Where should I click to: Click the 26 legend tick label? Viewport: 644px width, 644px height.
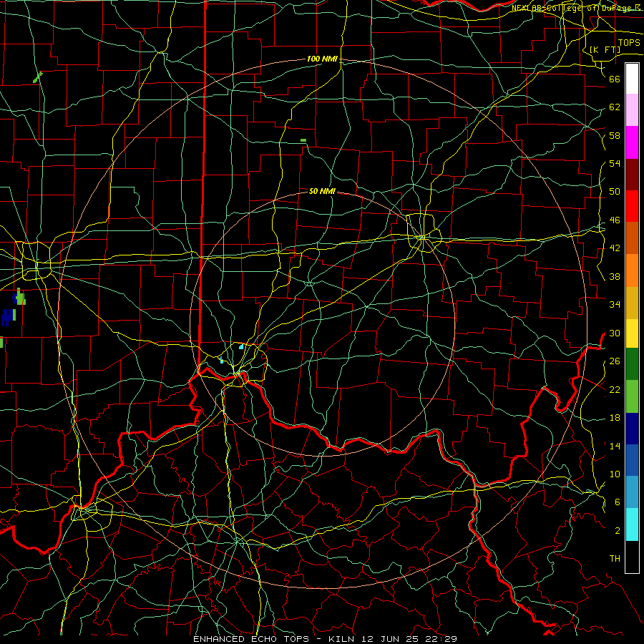coord(615,361)
